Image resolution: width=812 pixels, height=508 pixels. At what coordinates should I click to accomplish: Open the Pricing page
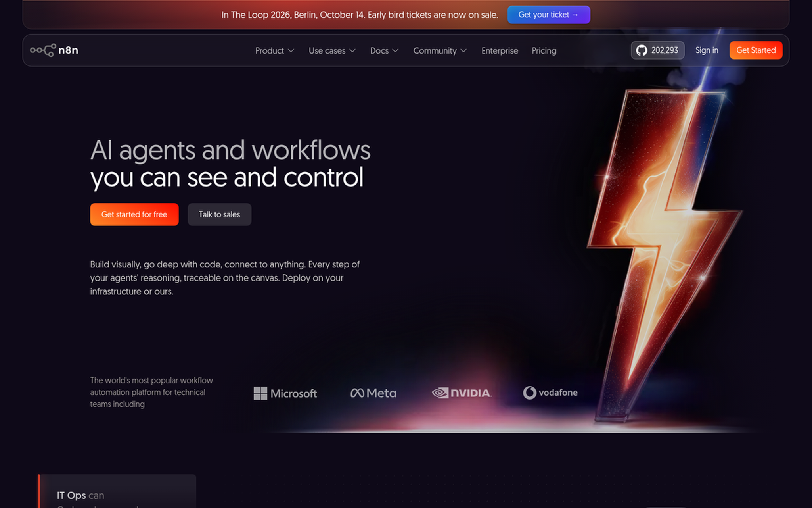click(544, 51)
